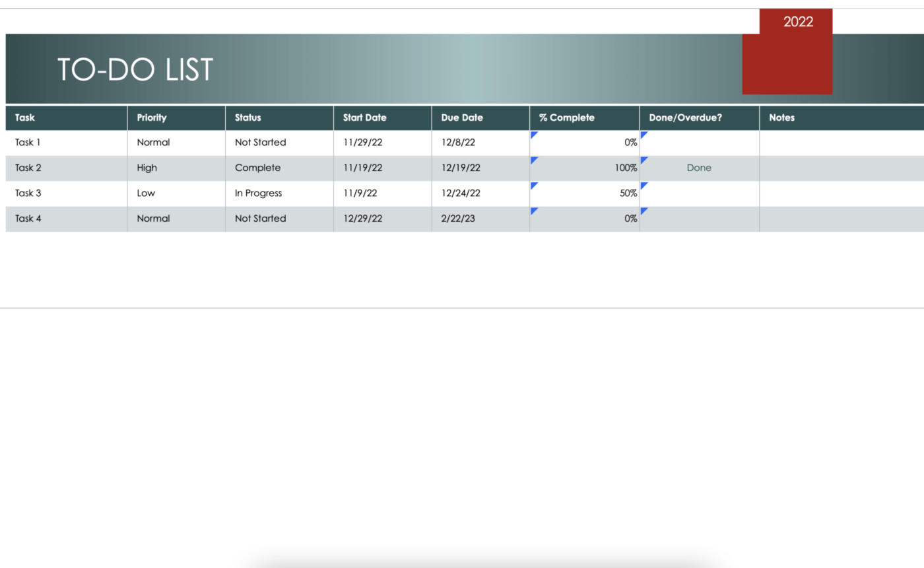Select the Notes cell for Task 1
The height and width of the screenshot is (568, 924).
[x=838, y=142]
